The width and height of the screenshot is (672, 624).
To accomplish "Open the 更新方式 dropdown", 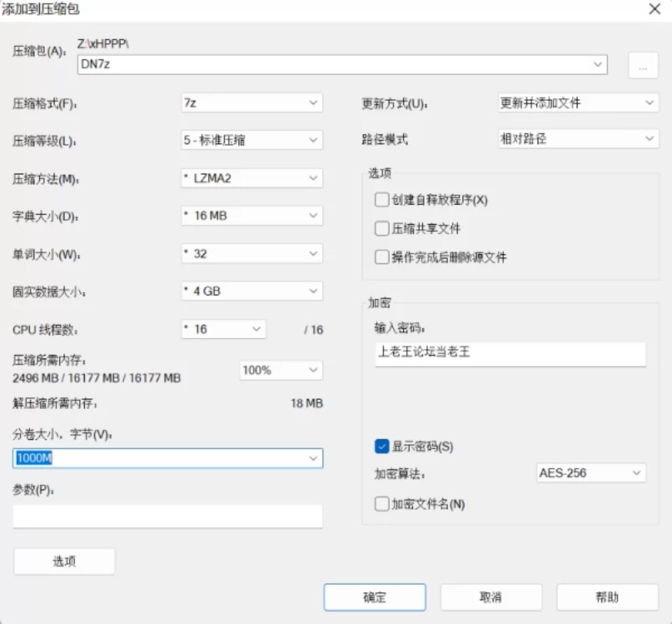I will tap(577, 103).
